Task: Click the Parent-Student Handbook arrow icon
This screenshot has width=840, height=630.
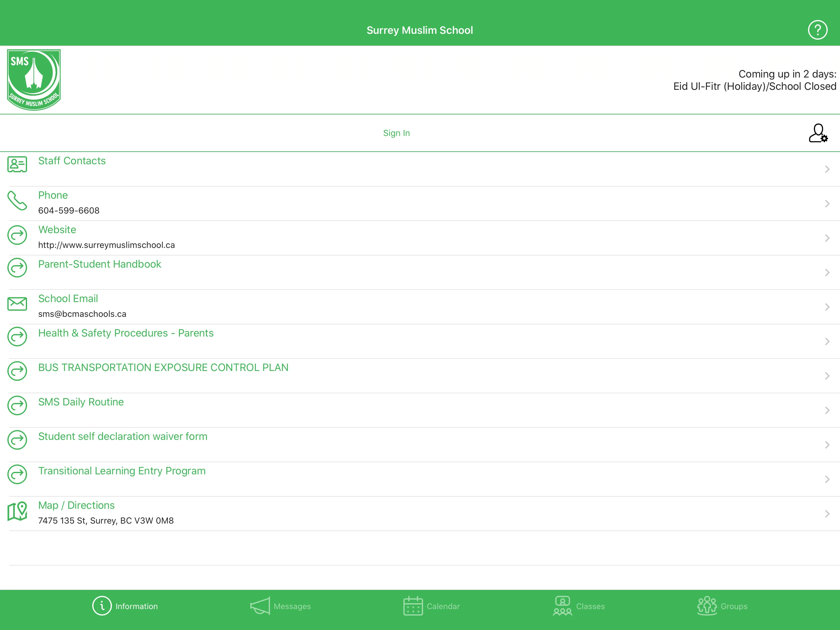Action: (x=17, y=268)
